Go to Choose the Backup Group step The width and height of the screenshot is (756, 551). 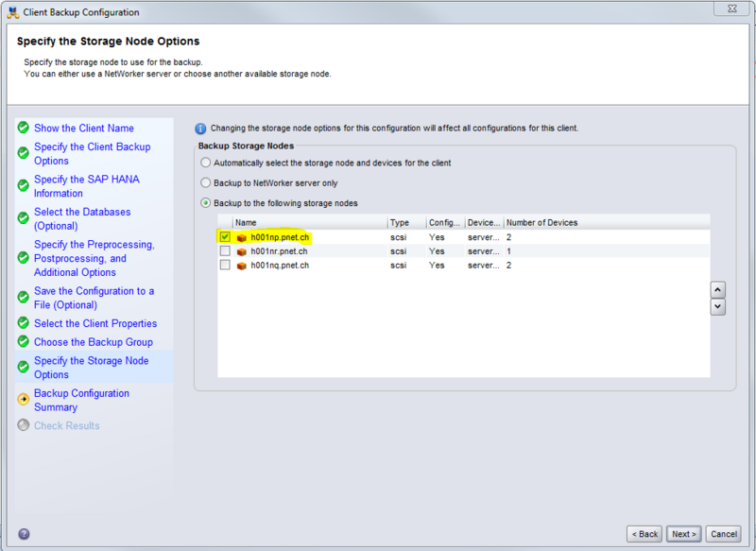click(93, 342)
